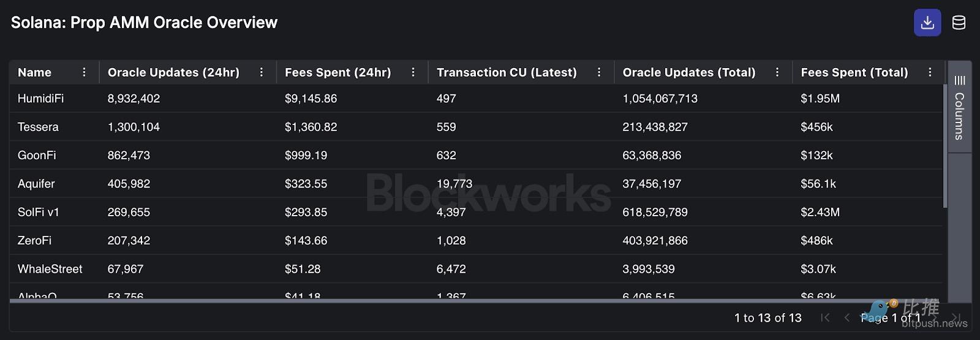Click the download data icon button

coord(927,23)
